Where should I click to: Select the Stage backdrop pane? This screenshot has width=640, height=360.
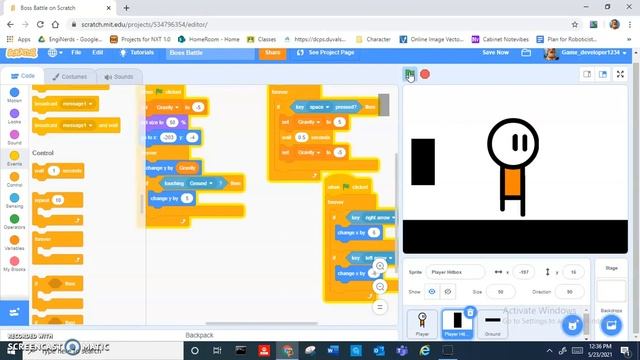point(611,290)
